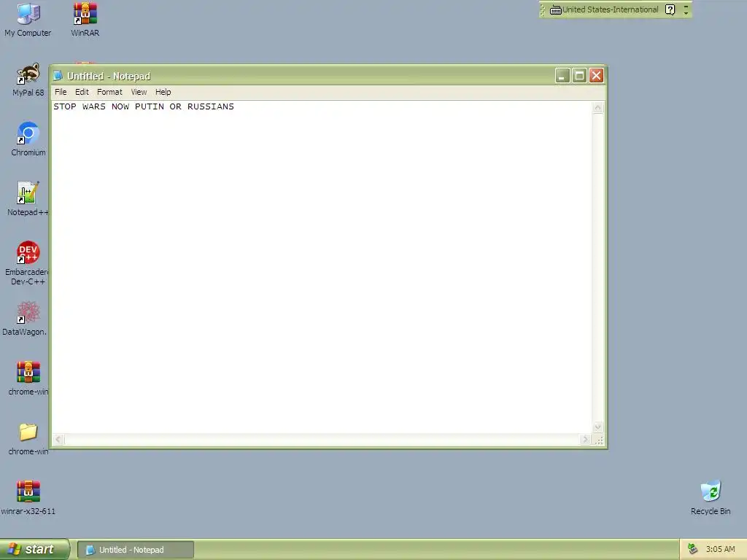Image resolution: width=747 pixels, height=560 pixels.
Task: Click Untitled - Notepad taskbar button
Action: [x=135, y=550]
